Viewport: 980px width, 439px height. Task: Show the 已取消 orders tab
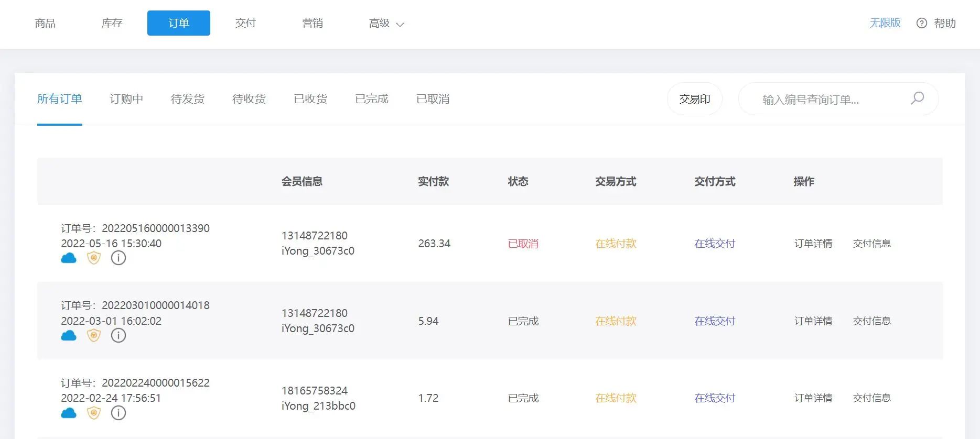point(433,99)
